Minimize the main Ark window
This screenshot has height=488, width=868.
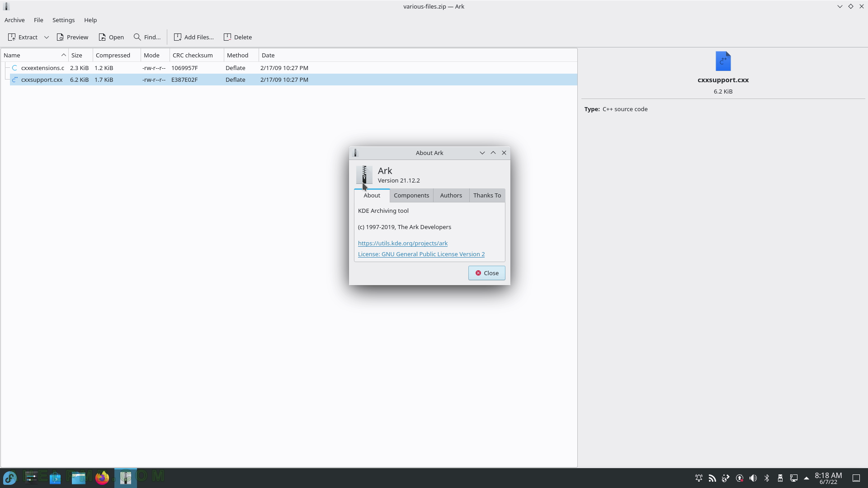(x=840, y=6)
